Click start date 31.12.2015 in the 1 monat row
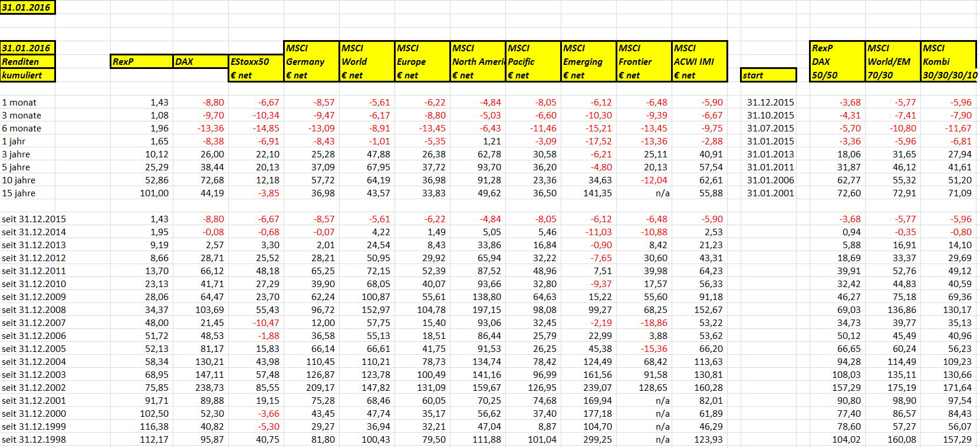This screenshot has width=980, height=448. pyautogui.click(x=770, y=103)
